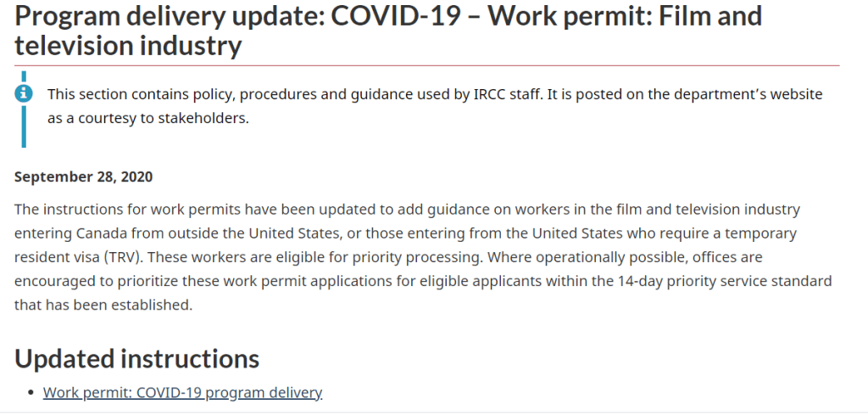Click the September 28, 2020 date
This screenshot has height=415, width=868.
[83, 177]
